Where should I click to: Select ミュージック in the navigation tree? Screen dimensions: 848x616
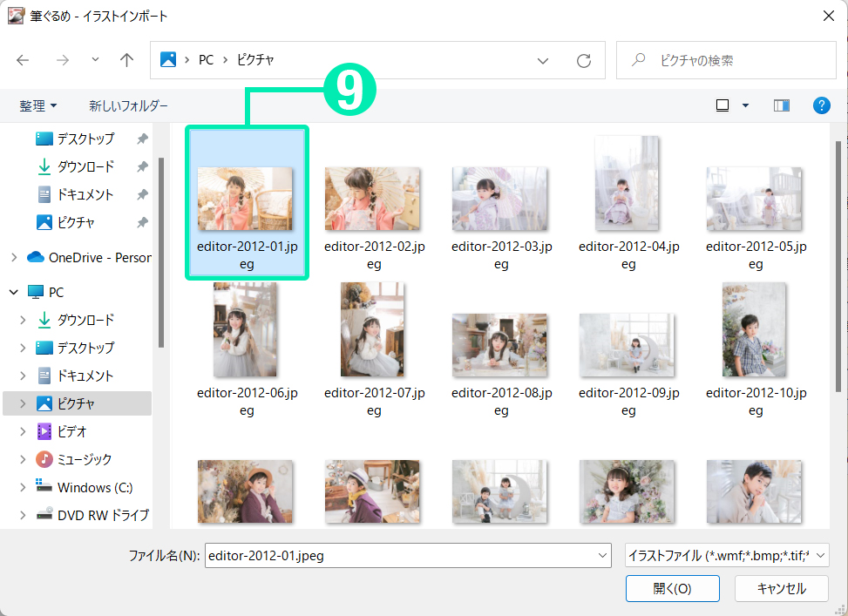(x=85, y=459)
